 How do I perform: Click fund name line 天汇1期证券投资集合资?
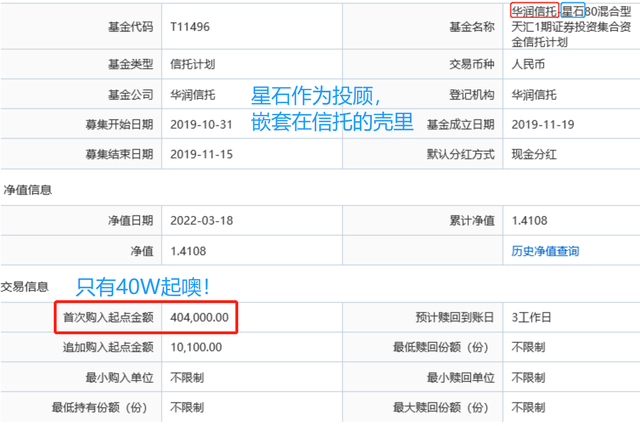tap(571, 27)
